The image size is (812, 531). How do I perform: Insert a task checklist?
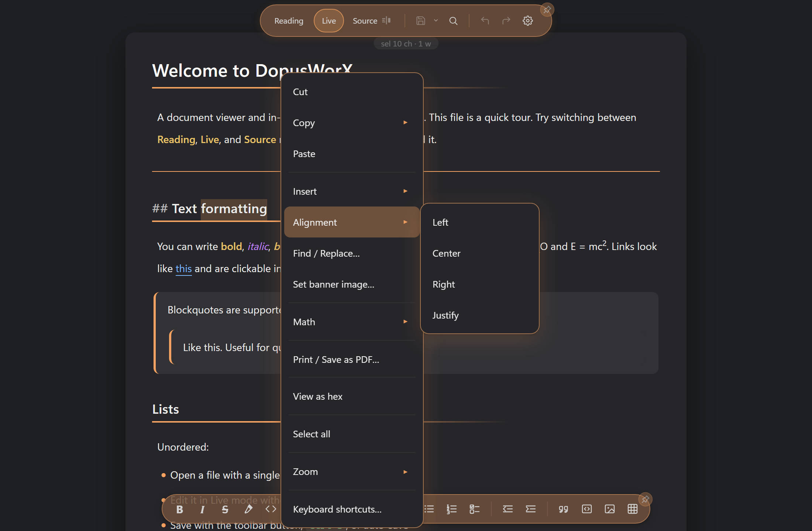point(475,509)
